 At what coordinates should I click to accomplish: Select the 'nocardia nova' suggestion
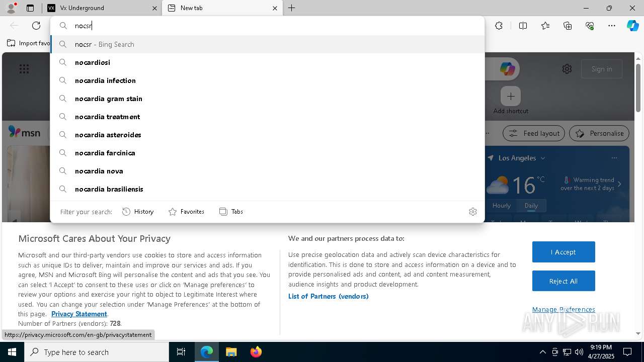[267, 171]
